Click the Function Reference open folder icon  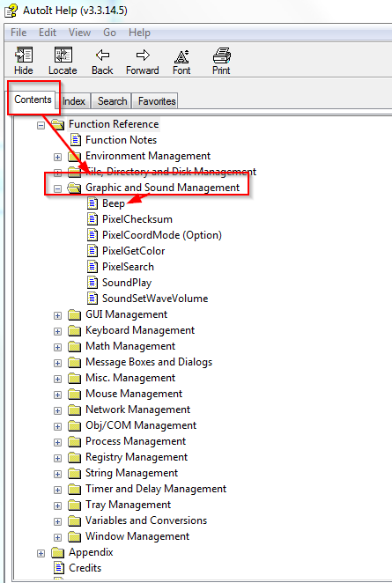pos(57,124)
